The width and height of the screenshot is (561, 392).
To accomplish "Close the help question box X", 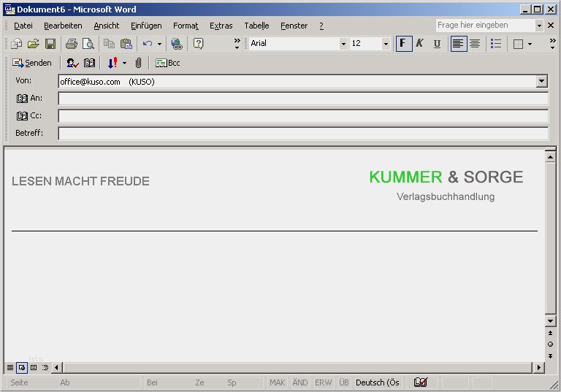I will click(551, 26).
